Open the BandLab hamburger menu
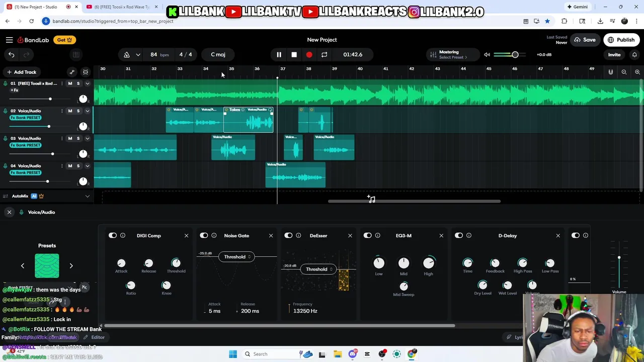Viewport: 644px width, 362px height. click(9, 40)
